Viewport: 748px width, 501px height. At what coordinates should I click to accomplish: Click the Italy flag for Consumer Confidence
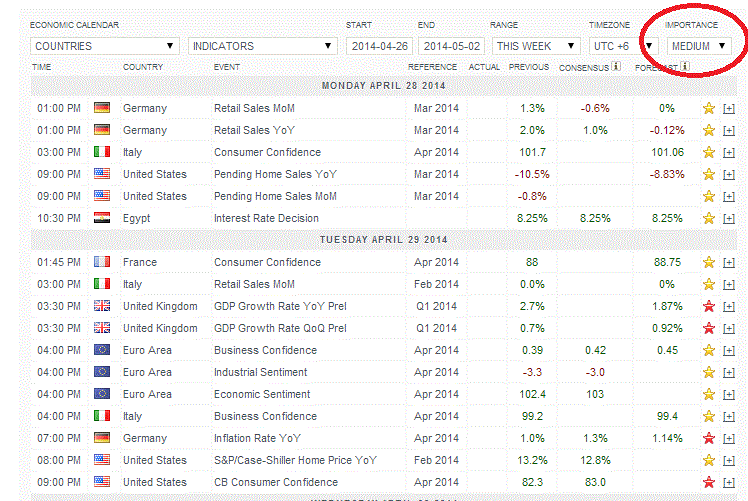coord(102,152)
